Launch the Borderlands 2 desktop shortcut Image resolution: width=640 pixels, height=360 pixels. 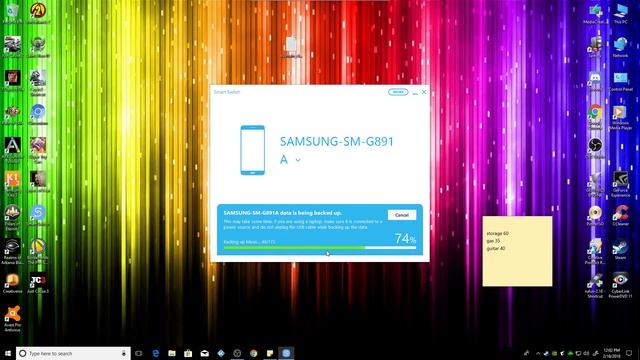click(x=38, y=12)
